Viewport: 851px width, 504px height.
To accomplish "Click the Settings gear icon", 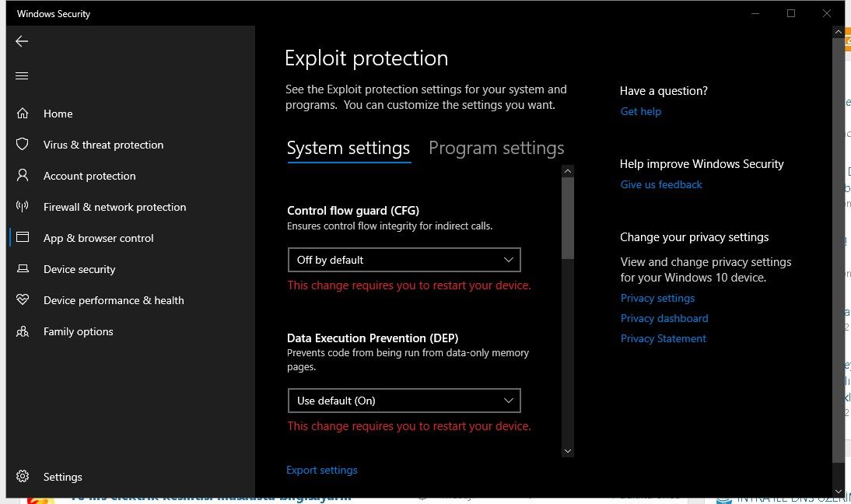I will click(x=23, y=477).
